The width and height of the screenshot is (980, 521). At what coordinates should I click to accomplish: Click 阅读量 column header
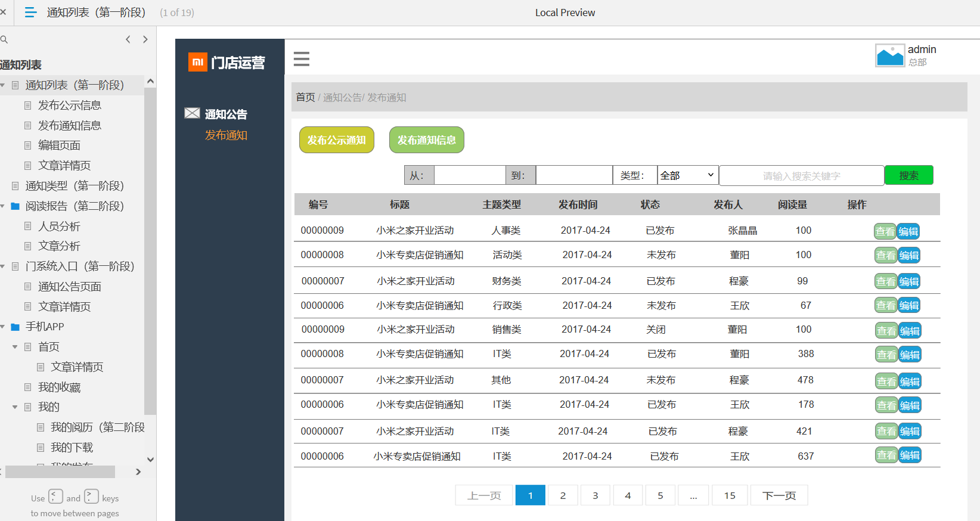(x=792, y=204)
